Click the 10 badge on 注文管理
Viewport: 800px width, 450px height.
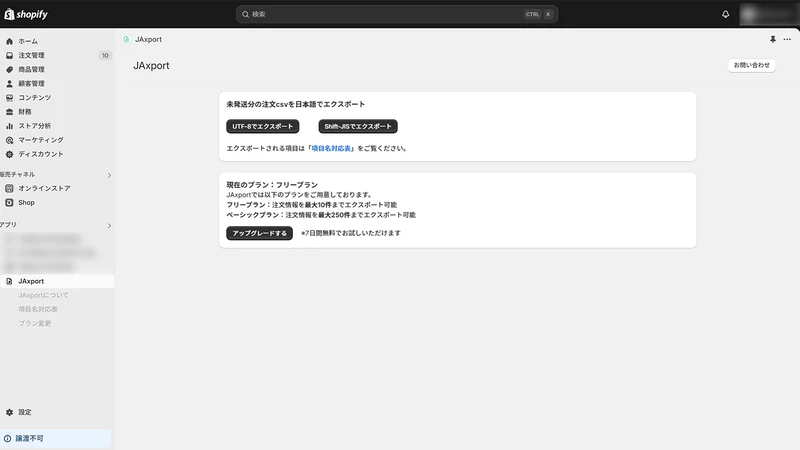[105, 56]
